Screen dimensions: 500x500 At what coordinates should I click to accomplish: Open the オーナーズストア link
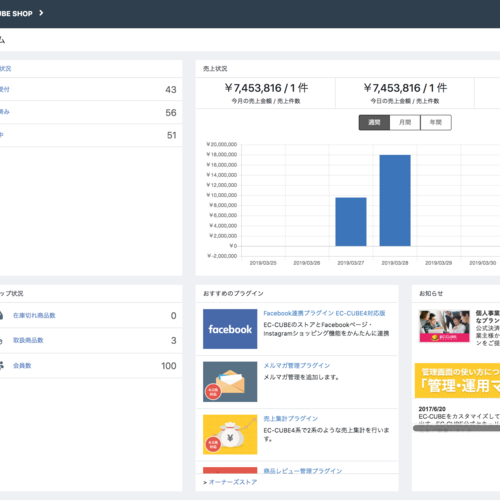[233, 482]
